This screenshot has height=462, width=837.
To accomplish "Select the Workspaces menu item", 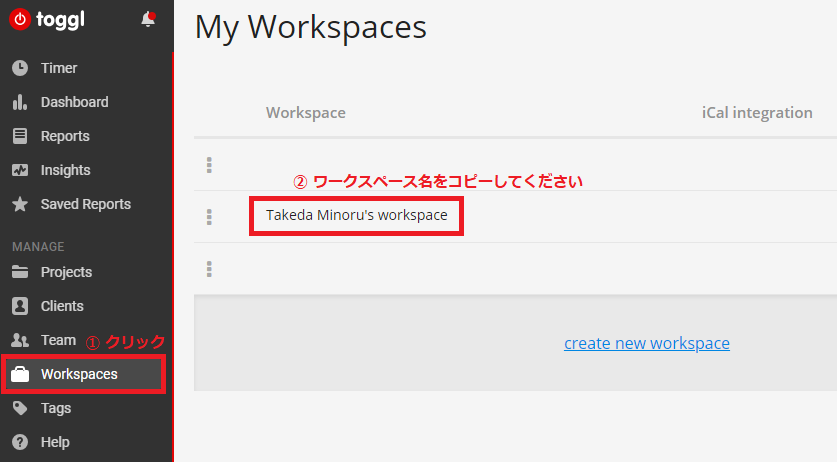I will pyautogui.click(x=84, y=374).
